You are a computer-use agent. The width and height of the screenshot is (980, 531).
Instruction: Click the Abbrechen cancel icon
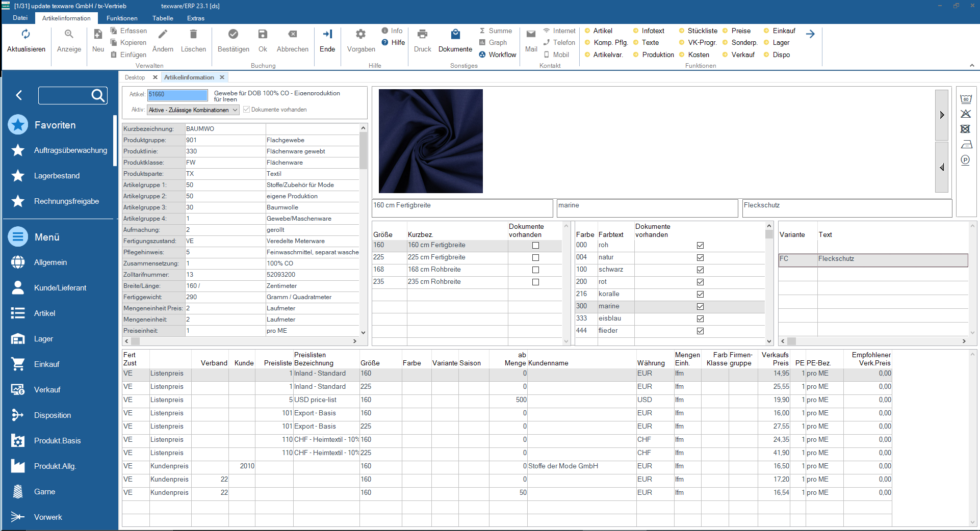tap(293, 34)
